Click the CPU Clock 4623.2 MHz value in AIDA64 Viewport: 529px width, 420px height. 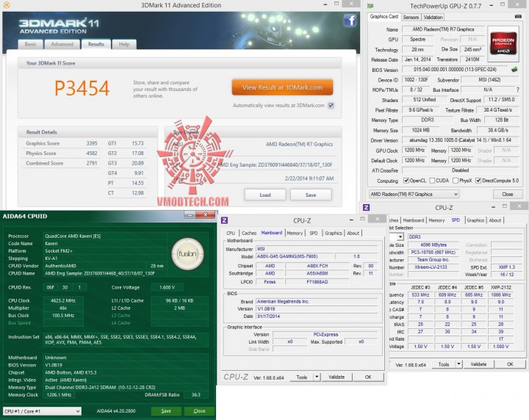pyautogui.click(x=62, y=300)
